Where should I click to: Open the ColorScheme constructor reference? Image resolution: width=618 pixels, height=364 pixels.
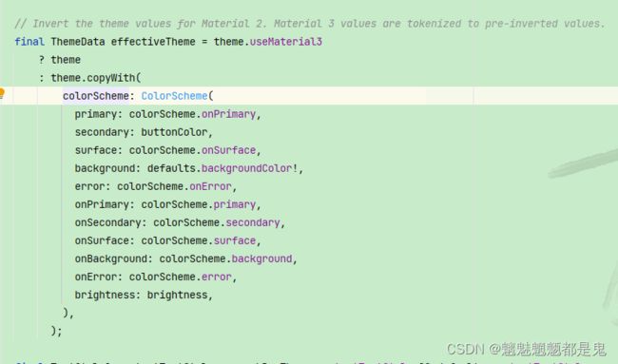[x=175, y=96]
